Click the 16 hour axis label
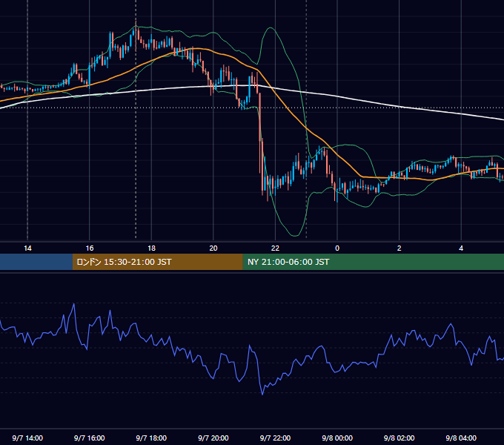 pyautogui.click(x=90, y=248)
